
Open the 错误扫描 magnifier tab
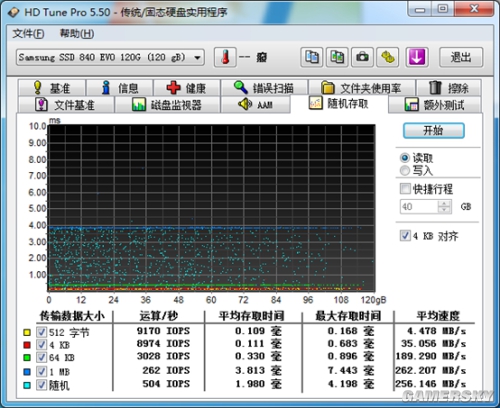(x=264, y=88)
